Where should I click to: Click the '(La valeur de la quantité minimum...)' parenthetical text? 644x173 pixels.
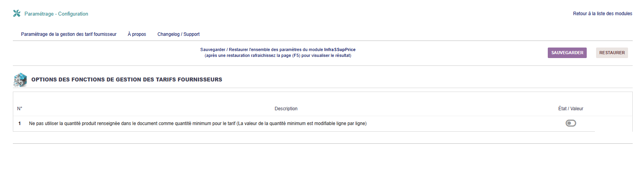[x=302, y=124]
